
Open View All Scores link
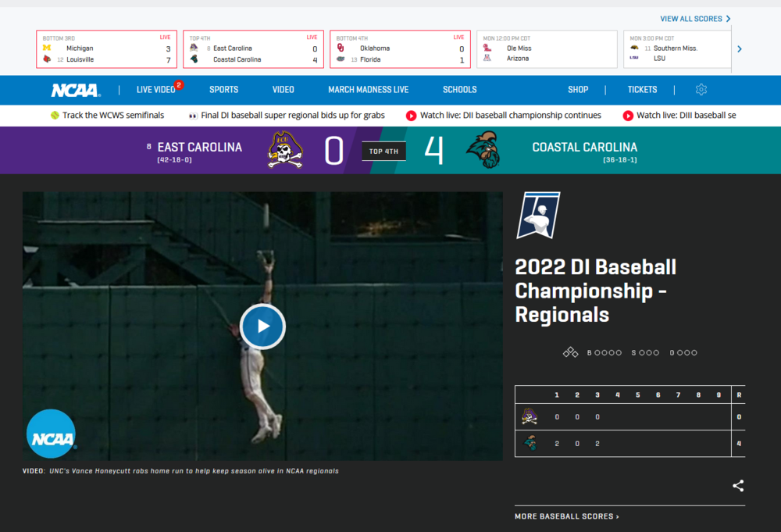(x=695, y=19)
